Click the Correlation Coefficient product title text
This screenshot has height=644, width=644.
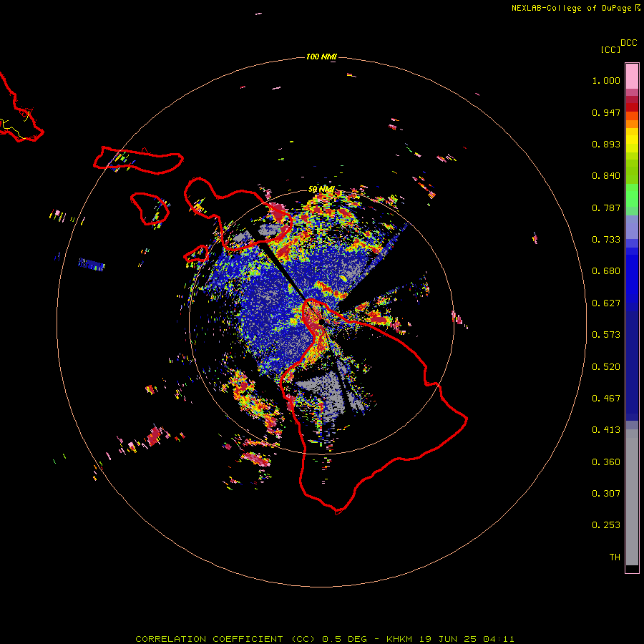pyautogui.click(x=225, y=639)
